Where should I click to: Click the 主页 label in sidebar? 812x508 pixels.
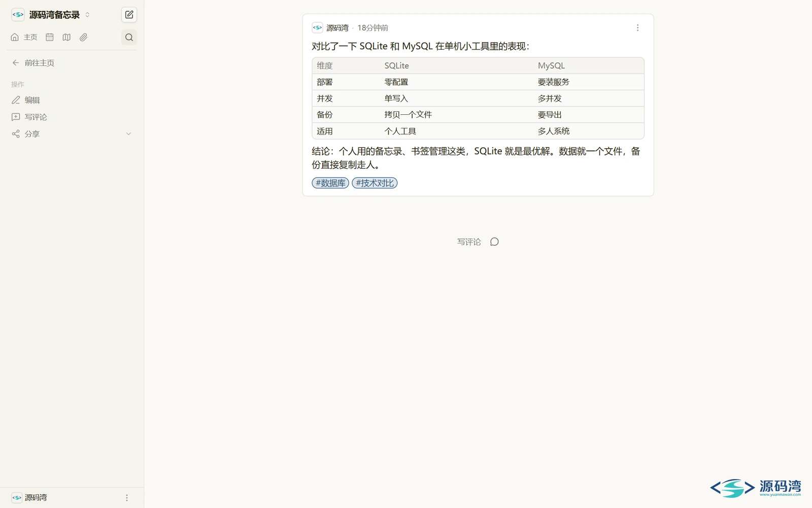(30, 37)
